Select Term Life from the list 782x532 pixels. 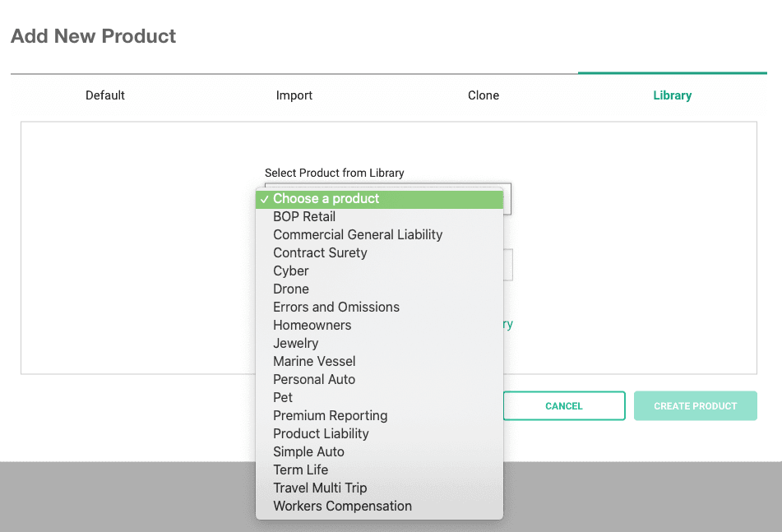pyautogui.click(x=300, y=470)
